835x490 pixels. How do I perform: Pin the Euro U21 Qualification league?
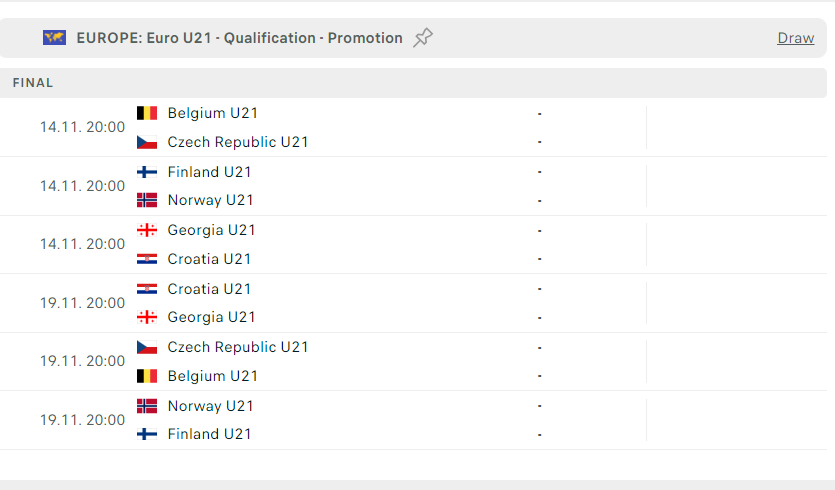pos(423,38)
